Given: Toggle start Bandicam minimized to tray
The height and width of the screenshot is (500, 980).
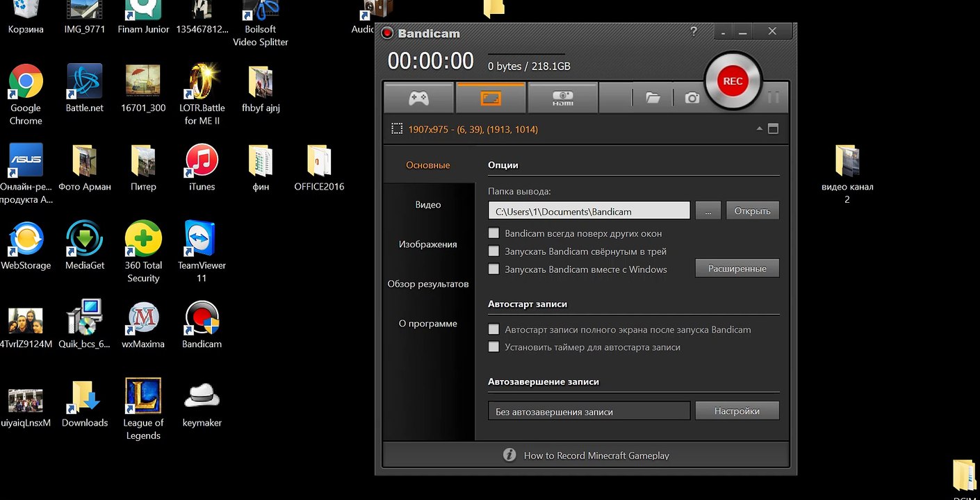Looking at the screenshot, I should pyautogui.click(x=494, y=251).
